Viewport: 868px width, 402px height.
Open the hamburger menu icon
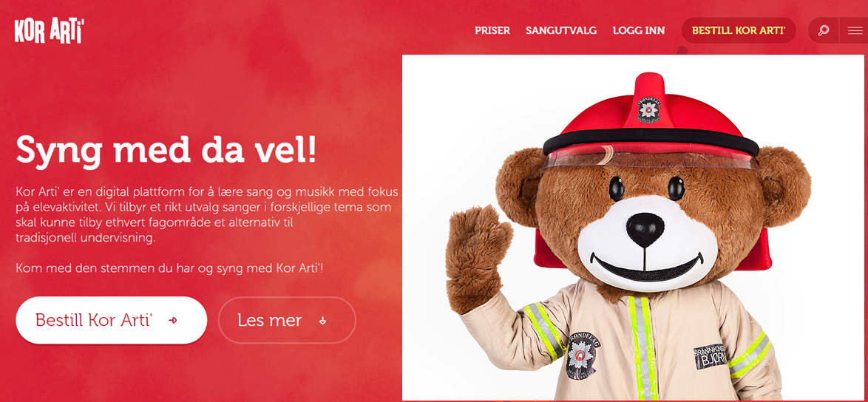pos(855,31)
